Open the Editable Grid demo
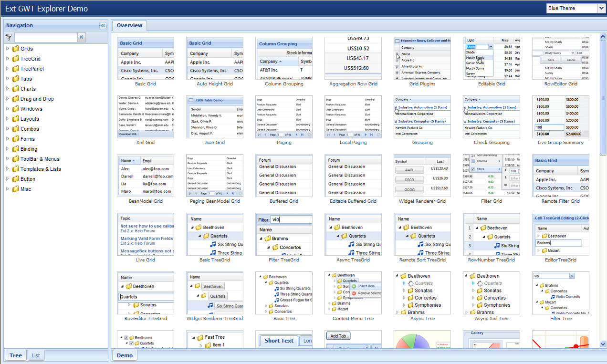The height and width of the screenshot is (364, 607). 492,58
